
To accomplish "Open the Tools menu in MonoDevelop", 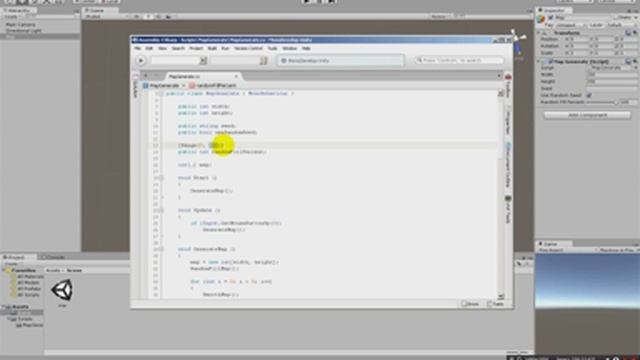I will click(272, 48).
